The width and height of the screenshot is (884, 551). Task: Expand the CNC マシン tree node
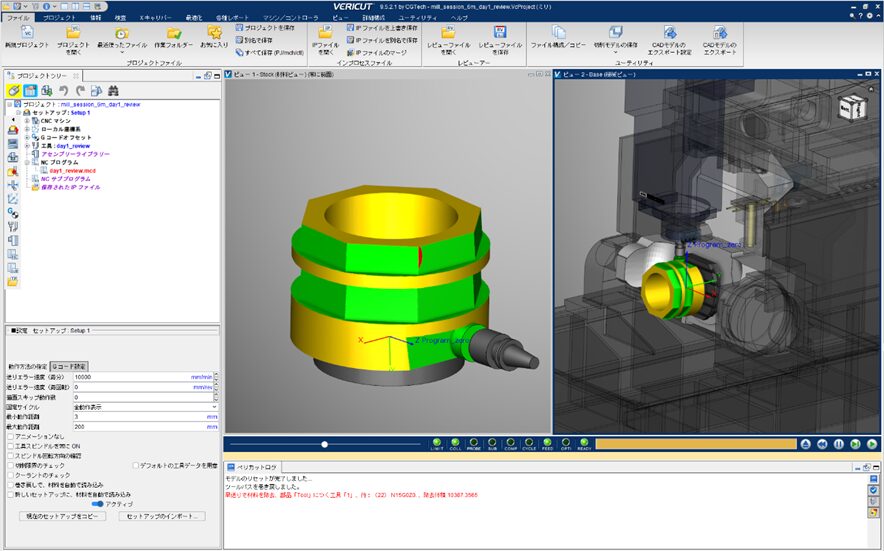click(x=28, y=121)
